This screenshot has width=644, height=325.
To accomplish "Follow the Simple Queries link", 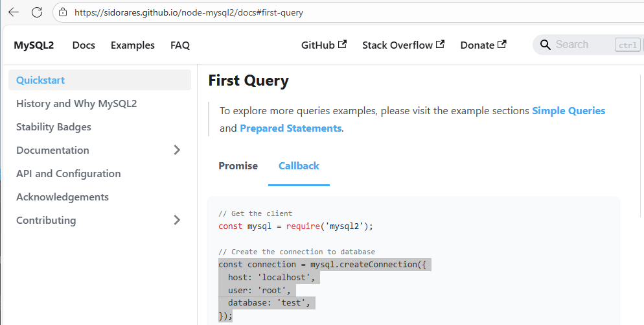I will tap(568, 111).
